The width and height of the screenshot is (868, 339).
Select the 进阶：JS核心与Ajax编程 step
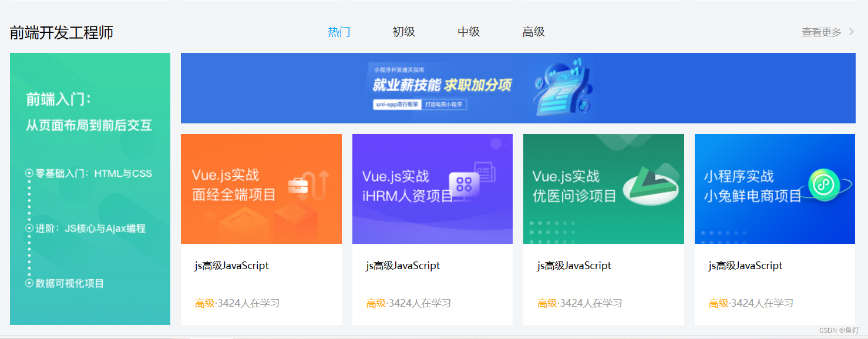(90, 229)
